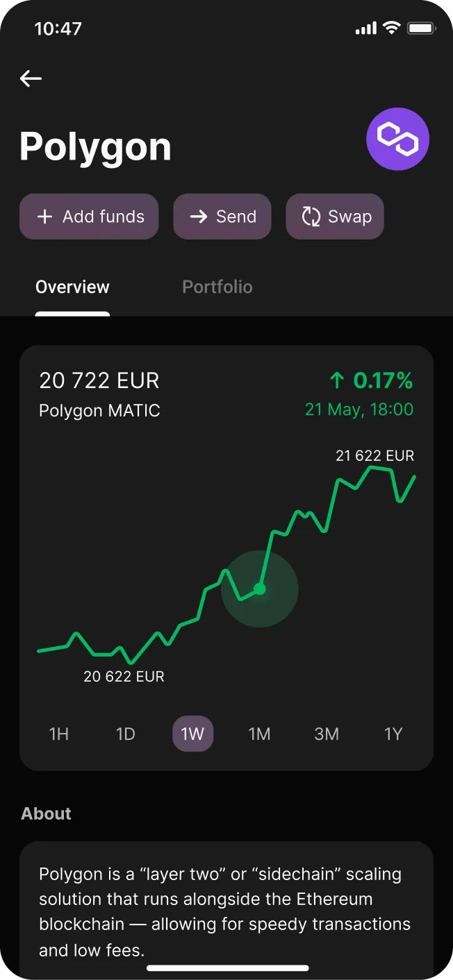Select the 1D time range

[126, 734]
